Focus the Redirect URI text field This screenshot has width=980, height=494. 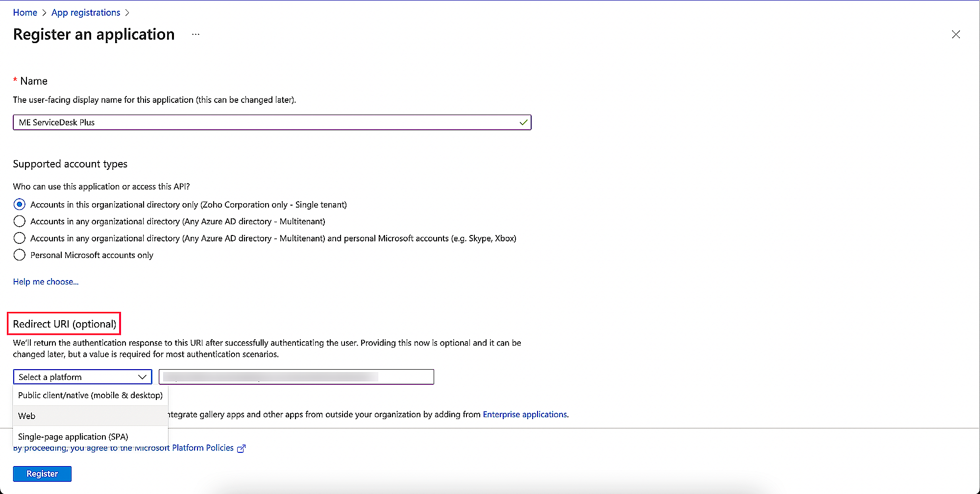pyautogui.click(x=296, y=377)
